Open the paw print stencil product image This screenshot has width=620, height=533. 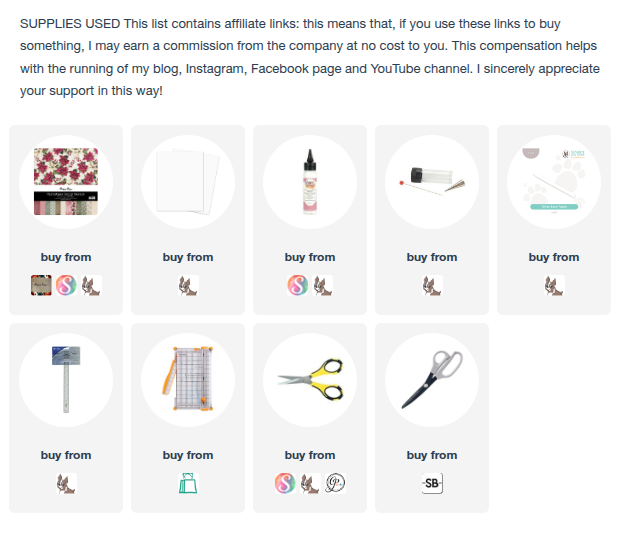click(554, 182)
